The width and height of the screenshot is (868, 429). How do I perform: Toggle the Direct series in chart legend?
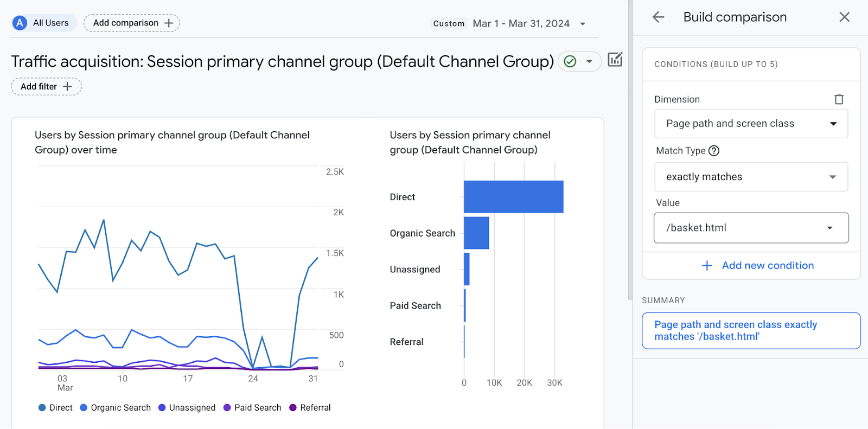(x=55, y=408)
